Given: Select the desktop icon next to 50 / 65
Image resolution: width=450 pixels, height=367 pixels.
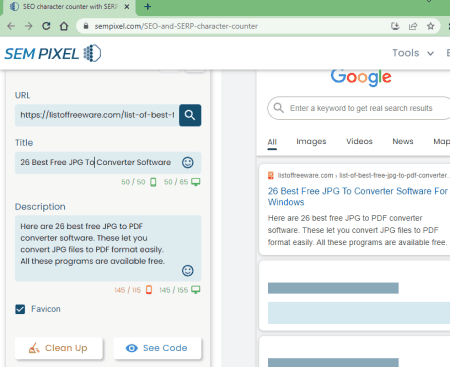Looking at the screenshot, I should [x=196, y=182].
